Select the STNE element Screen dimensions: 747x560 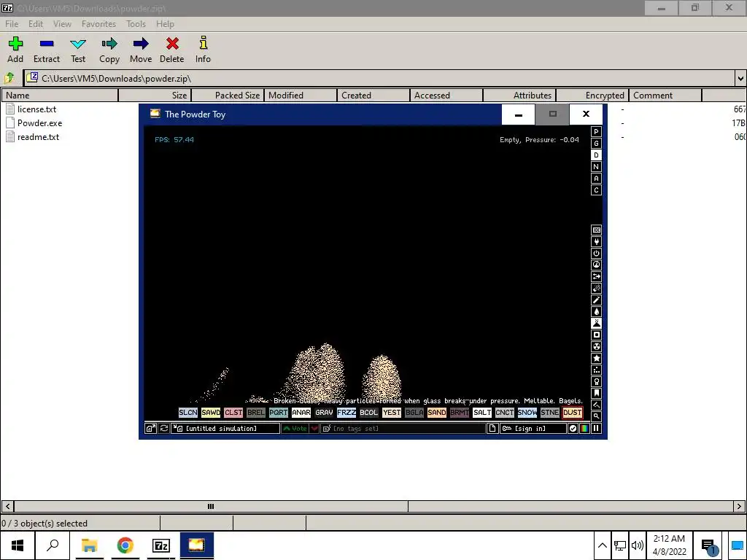[x=550, y=413]
